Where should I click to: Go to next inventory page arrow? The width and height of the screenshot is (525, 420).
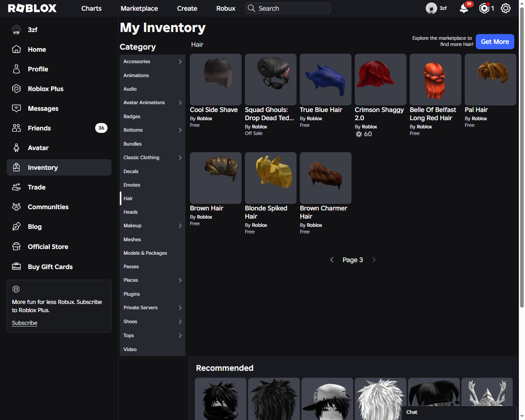pyautogui.click(x=374, y=260)
